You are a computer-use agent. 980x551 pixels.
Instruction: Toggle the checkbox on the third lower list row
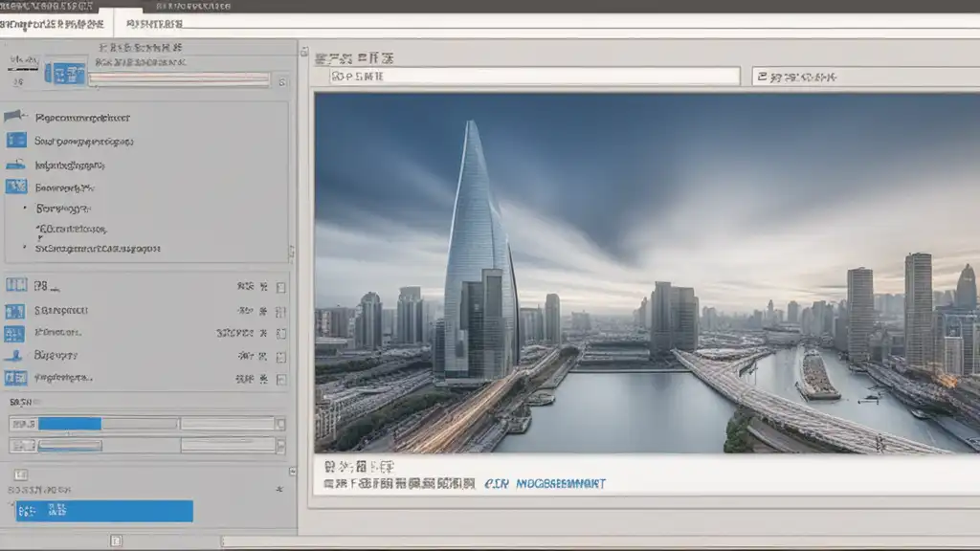280,334
